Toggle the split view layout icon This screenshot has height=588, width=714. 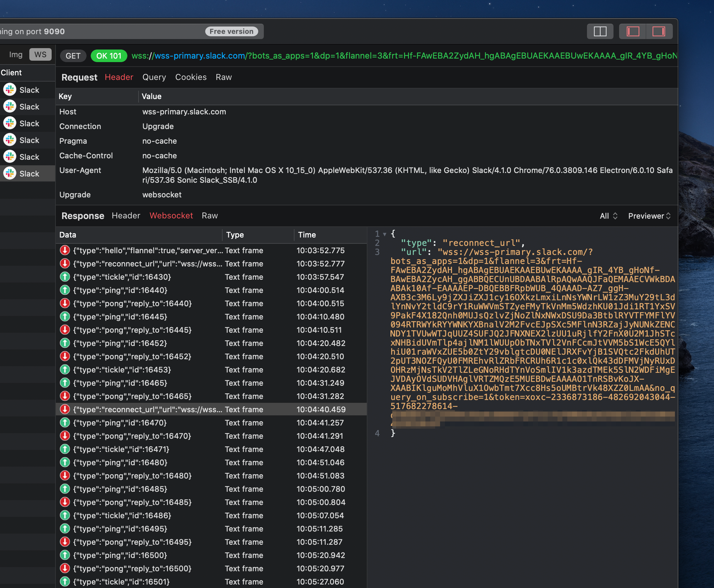pos(600,31)
